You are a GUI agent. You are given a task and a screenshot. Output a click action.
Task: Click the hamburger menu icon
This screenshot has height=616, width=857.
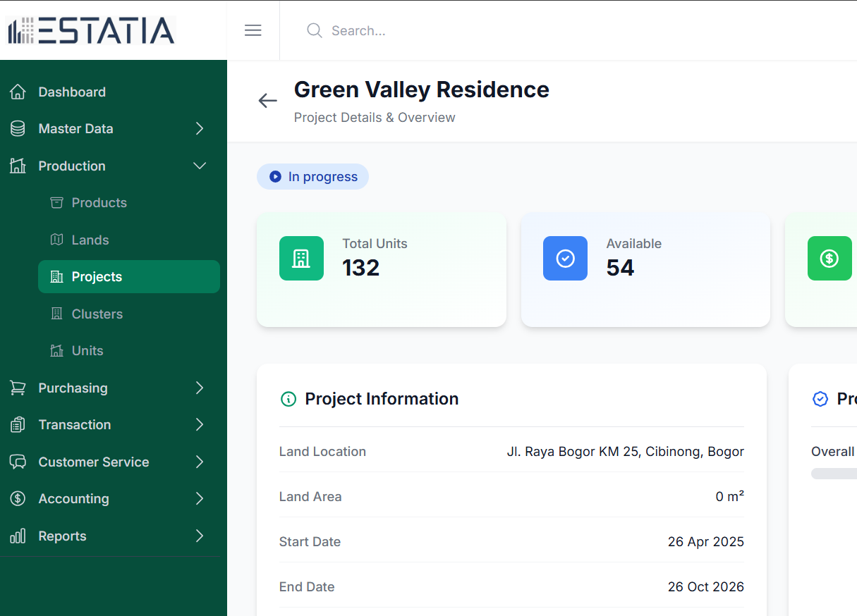pyautogui.click(x=253, y=30)
